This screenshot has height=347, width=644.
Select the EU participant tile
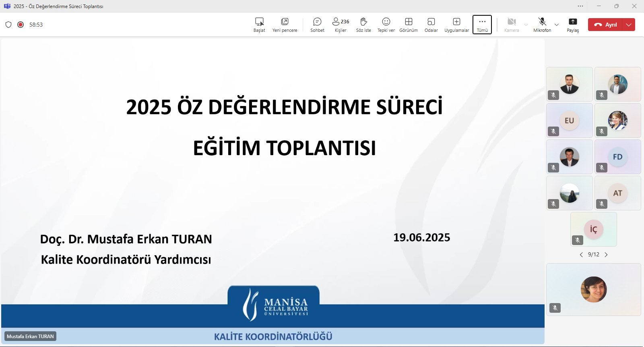click(x=569, y=121)
